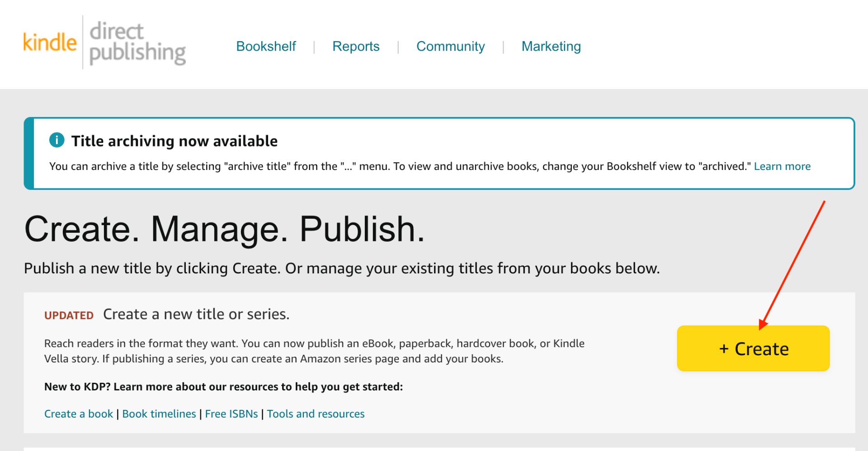Open the Free ISBNs link

click(231, 413)
